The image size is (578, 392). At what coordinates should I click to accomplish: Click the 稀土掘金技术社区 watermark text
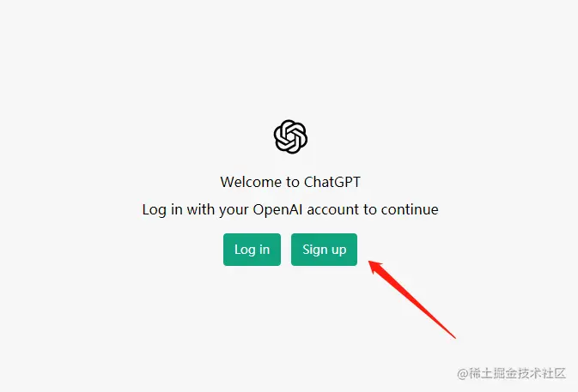[511, 373]
